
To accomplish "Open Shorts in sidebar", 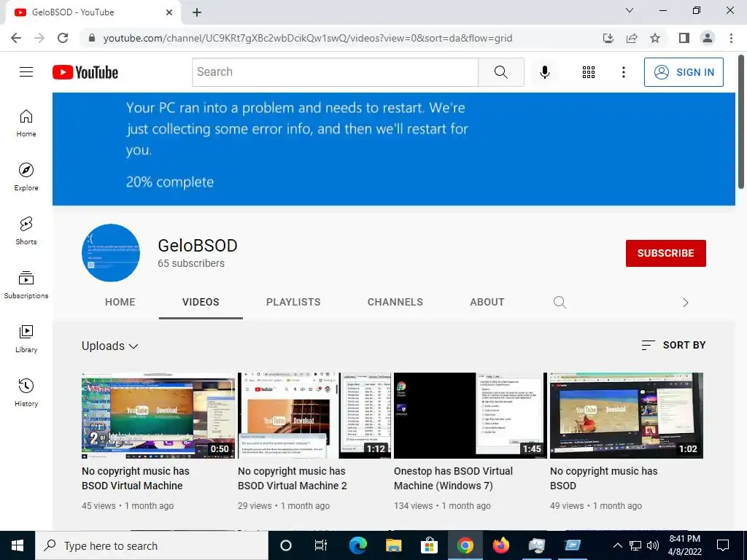I will tap(26, 231).
